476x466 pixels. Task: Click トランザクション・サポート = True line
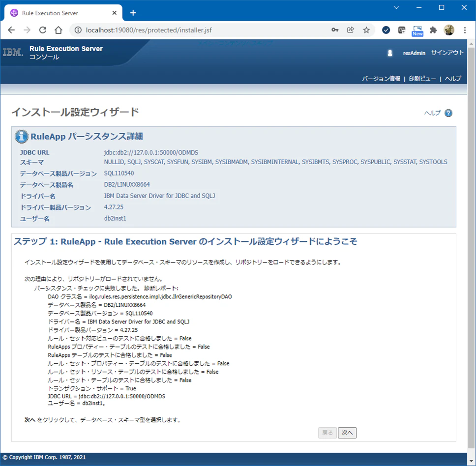click(x=92, y=388)
